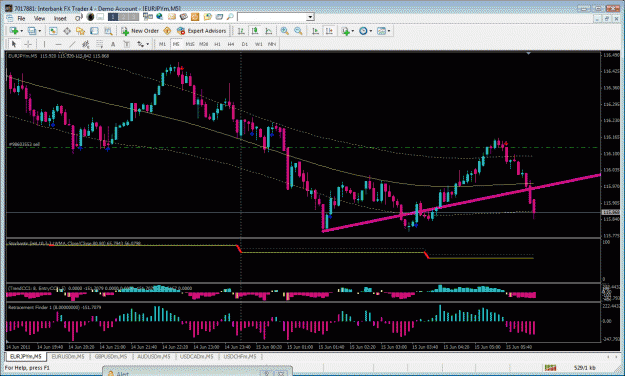The height and width of the screenshot is (376, 625).
Task: Open the Insert menu
Action: click(60, 18)
